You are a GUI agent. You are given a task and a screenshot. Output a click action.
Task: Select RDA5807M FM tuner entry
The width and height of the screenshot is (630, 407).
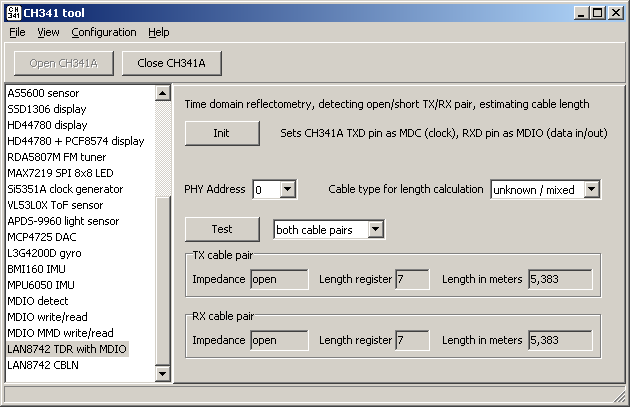(57, 157)
